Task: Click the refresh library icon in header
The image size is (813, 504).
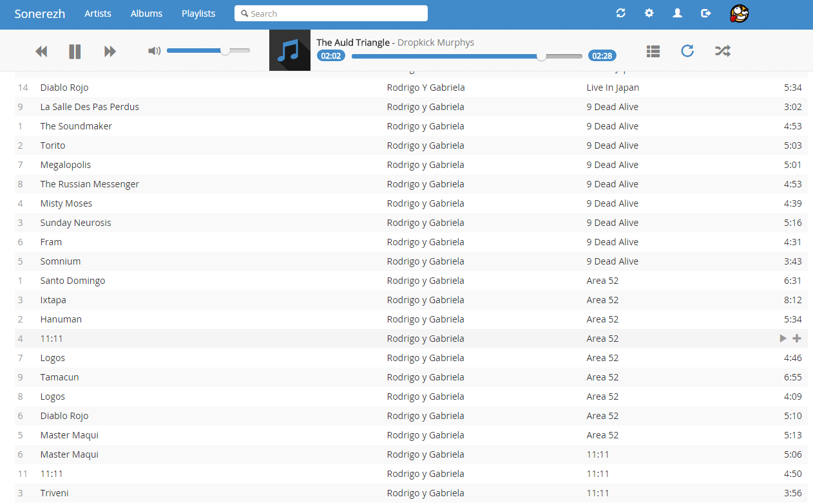Action: click(x=621, y=13)
